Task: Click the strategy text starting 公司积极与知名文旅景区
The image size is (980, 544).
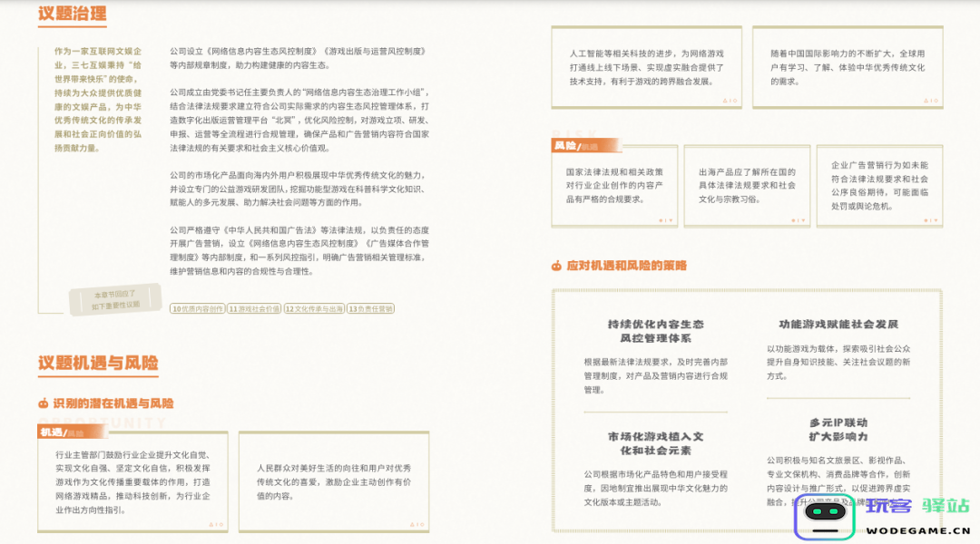Action: coord(838,481)
